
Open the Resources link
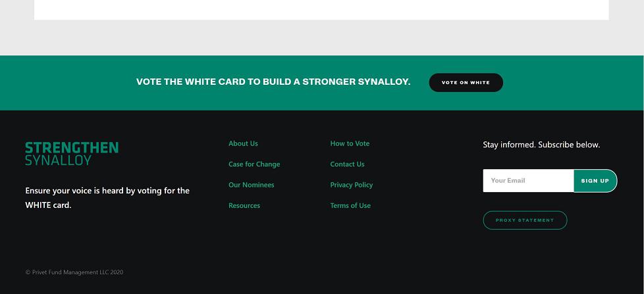244,206
